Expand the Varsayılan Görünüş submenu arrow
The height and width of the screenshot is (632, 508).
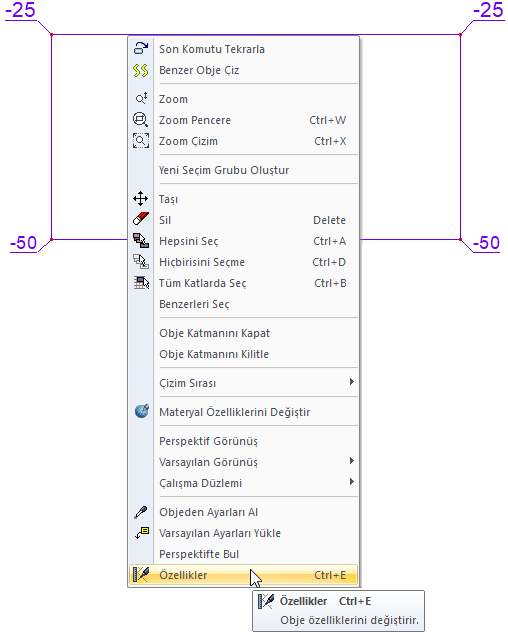pos(352,461)
